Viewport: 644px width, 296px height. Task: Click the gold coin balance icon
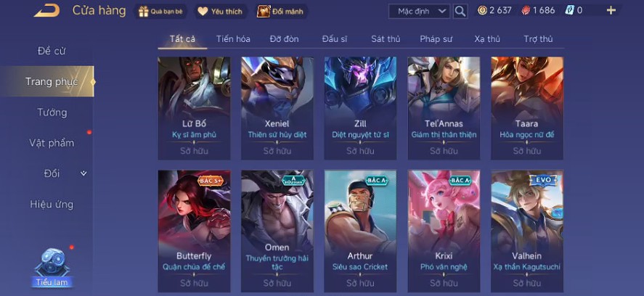tap(483, 11)
